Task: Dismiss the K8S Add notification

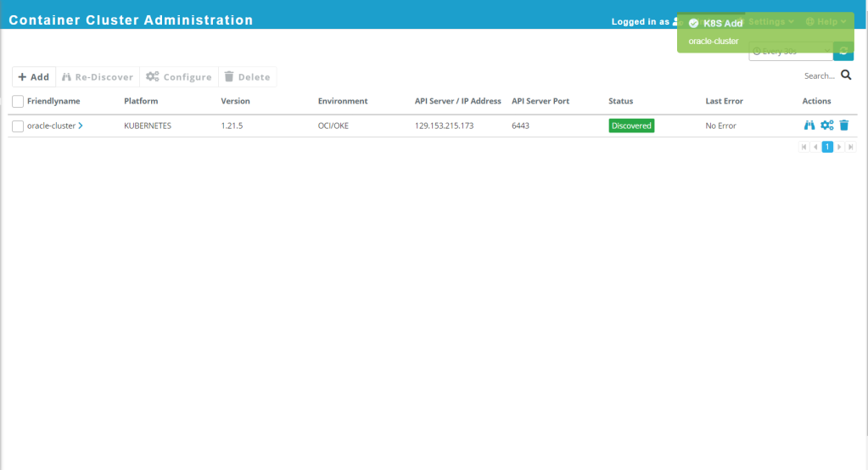Action: (765, 32)
